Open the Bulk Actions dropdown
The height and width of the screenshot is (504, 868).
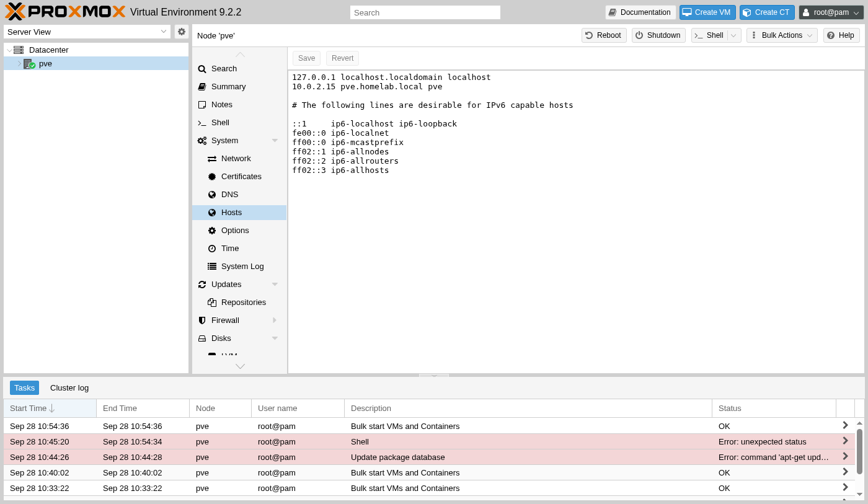pyautogui.click(x=782, y=35)
